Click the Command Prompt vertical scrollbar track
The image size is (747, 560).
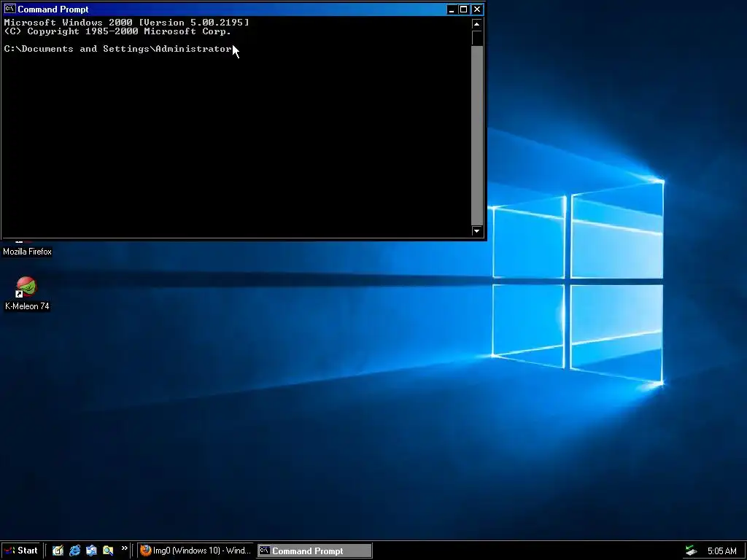pos(476,135)
